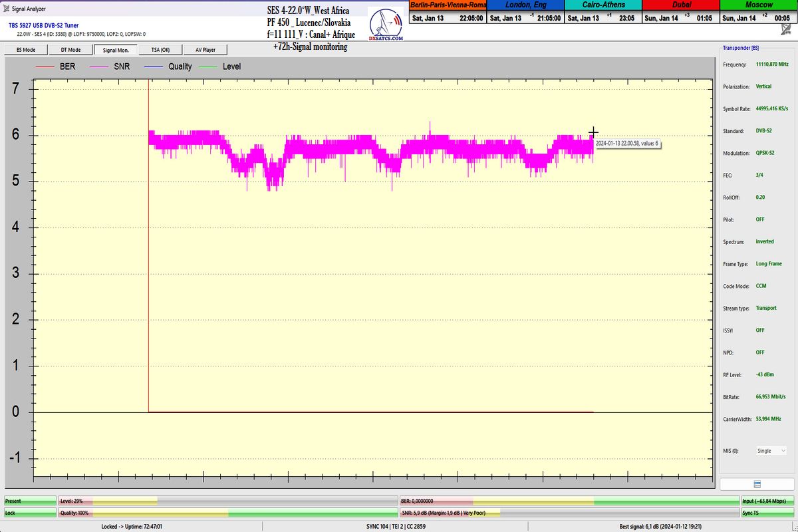798x532 pixels.
Task: Click the satellite dish icon below the clocks
Action: [787, 29]
